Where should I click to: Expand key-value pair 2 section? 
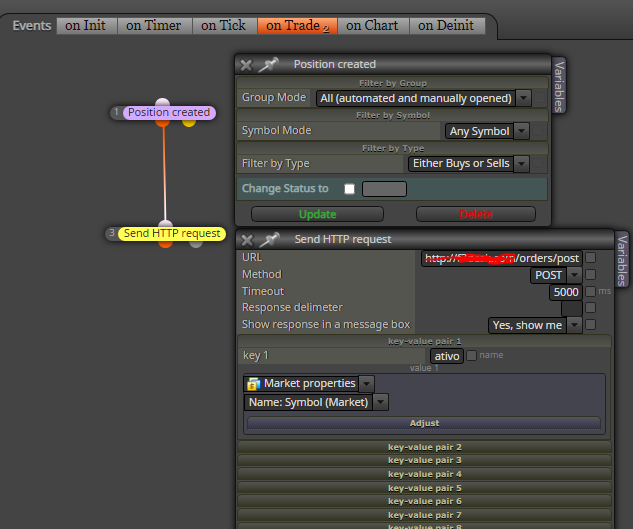[424, 447]
